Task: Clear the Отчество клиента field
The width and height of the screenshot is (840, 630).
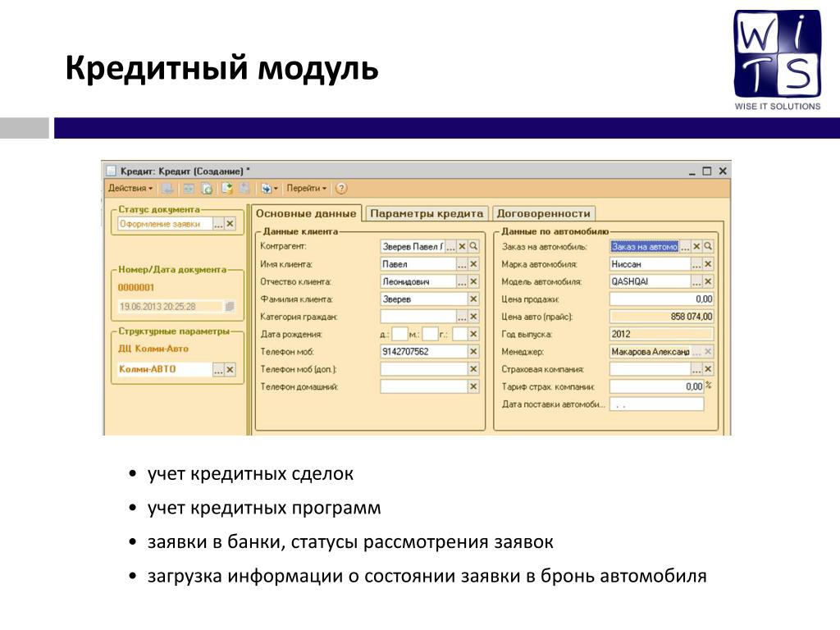Action: [x=473, y=282]
